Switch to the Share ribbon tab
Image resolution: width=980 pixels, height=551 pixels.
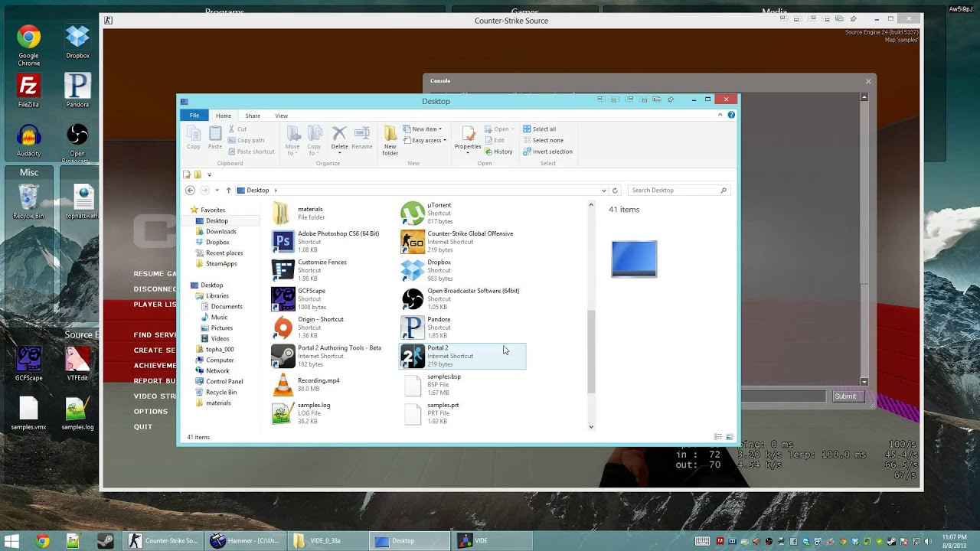(253, 116)
